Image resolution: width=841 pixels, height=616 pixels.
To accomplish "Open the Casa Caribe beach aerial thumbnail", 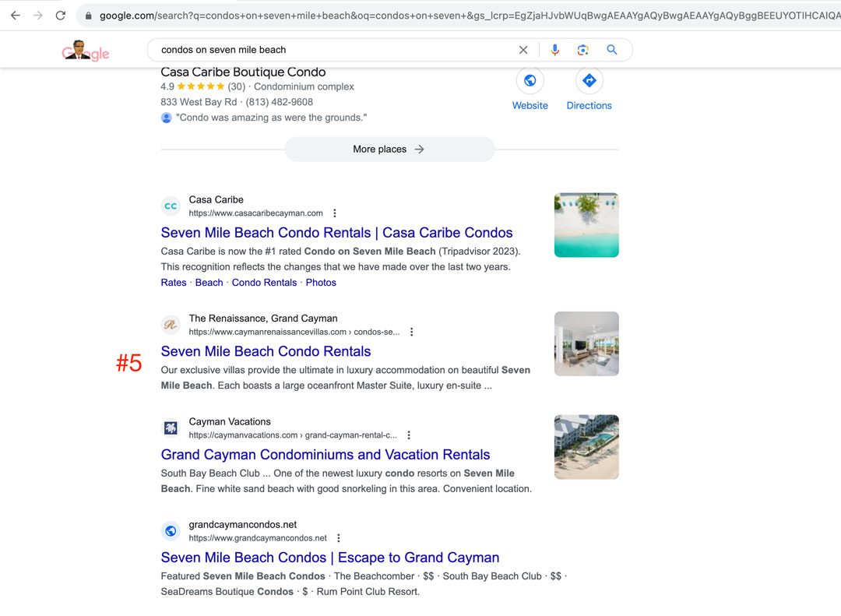I will click(586, 225).
